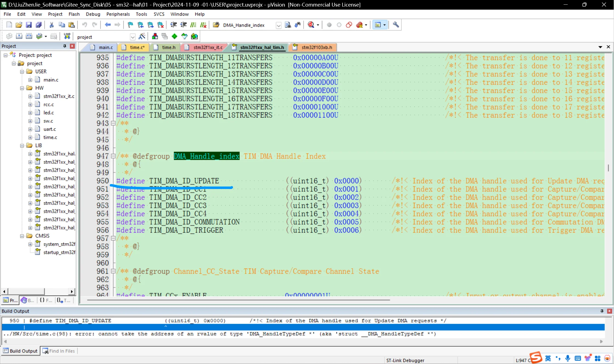Start the debug session magnifier icon

[311, 25]
